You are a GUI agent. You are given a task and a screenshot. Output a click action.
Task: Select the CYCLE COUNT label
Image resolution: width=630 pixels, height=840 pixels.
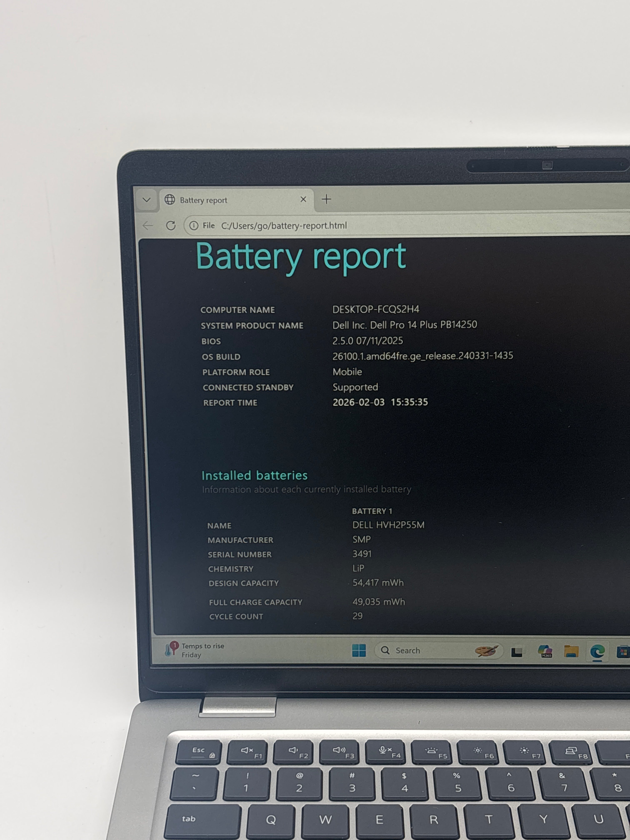click(x=236, y=616)
